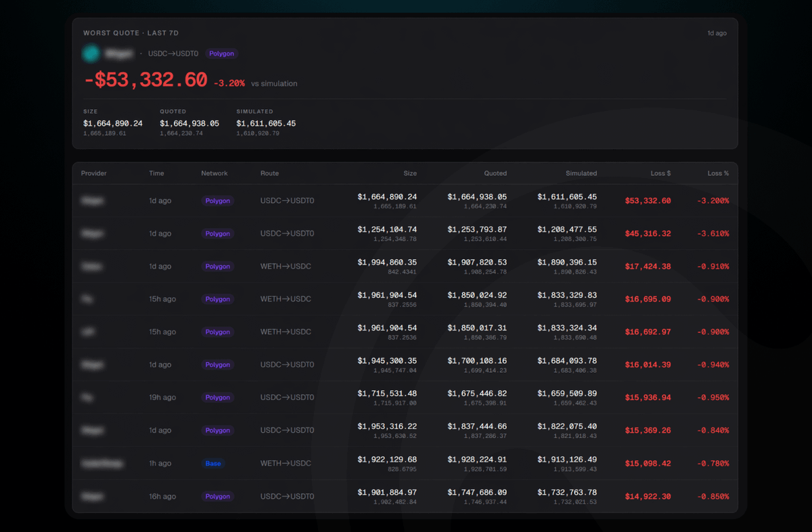Click the -3.610% loss percentage
This screenshot has height=532, width=812.
coord(713,234)
